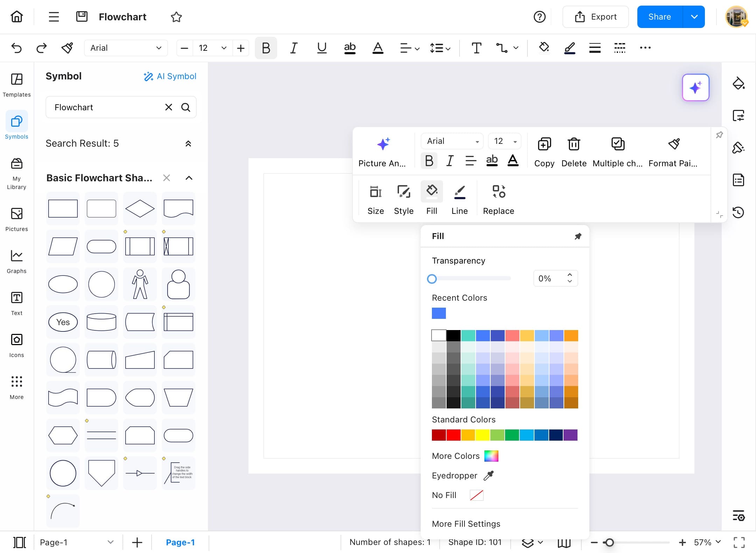Viewport: 756px width, 553px height.
Task: Collapse Basic Flowchart Shapes section
Action: [189, 178]
